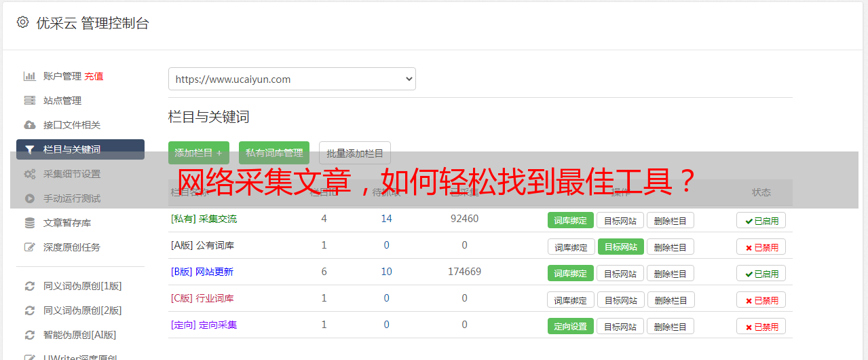Click 删除栏目 for 行业词库 row
This screenshot has width=868, height=360.
pyautogui.click(x=671, y=300)
